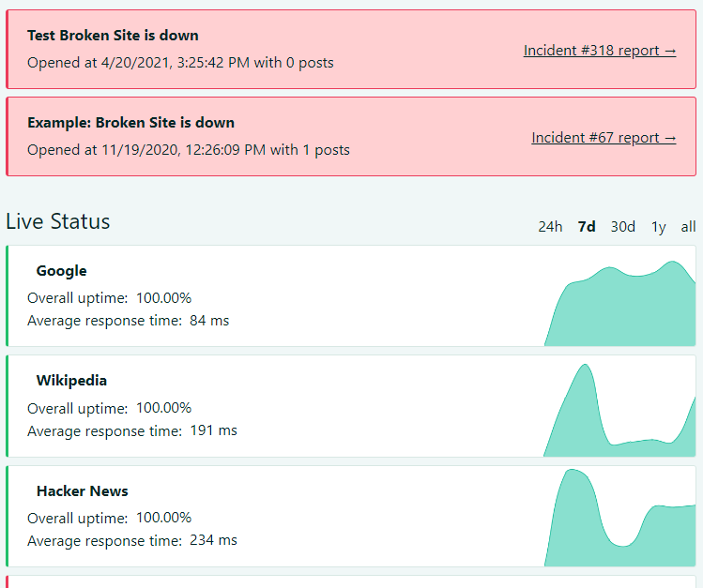Click 'Opened at 4/20/2021, 3:25:42 PM' text
Screen dimensions: 703x588
tap(138, 63)
